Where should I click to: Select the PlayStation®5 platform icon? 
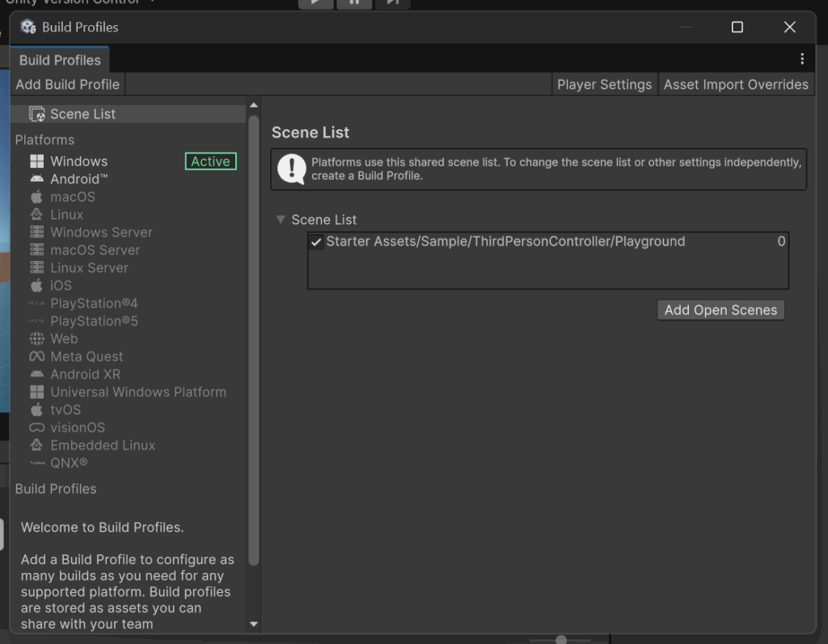pyautogui.click(x=36, y=322)
